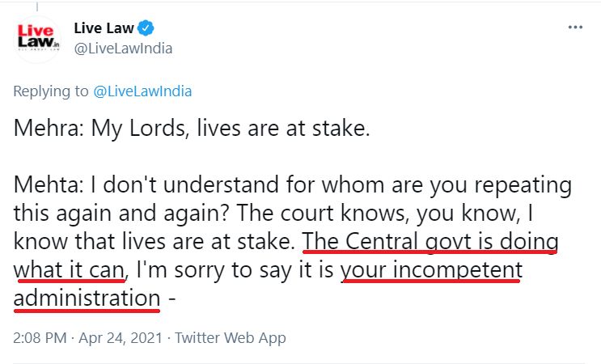This screenshot has width=601, height=364.
Task: Click the blue verified badge
Action: (145, 28)
